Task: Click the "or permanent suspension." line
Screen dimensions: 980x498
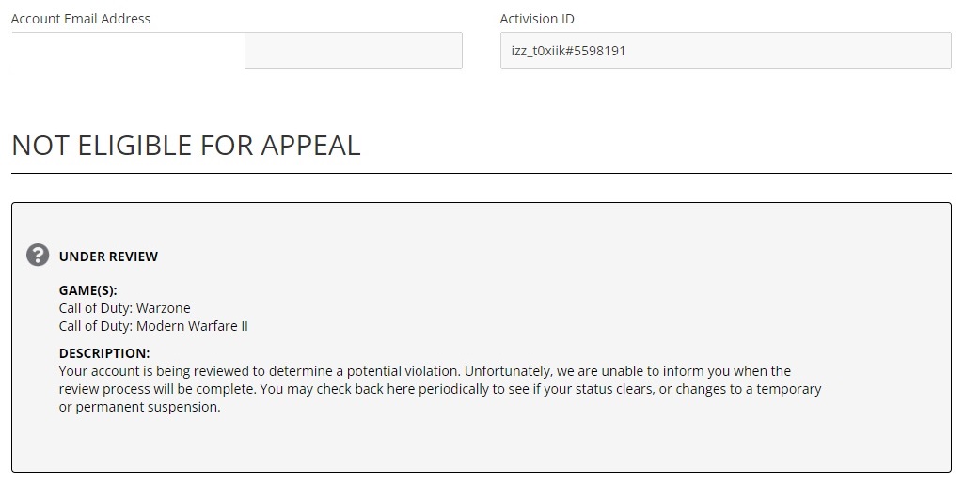Action: tap(139, 407)
